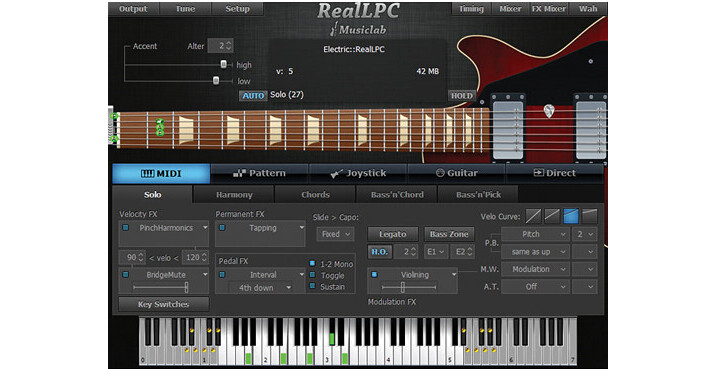Switch to the Direct mode tab
The width and height of the screenshot is (716, 376).
coord(554,174)
